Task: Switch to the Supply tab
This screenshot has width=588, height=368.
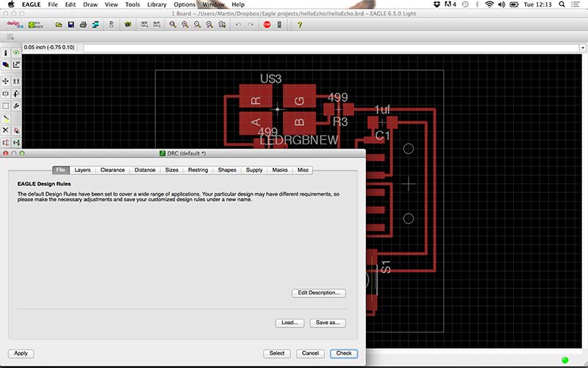Action: pyautogui.click(x=254, y=170)
